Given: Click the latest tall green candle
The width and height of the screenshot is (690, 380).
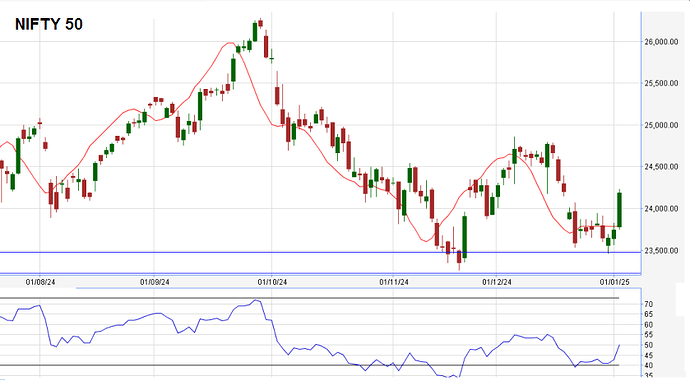Looking at the screenshot, I should click(x=620, y=210).
